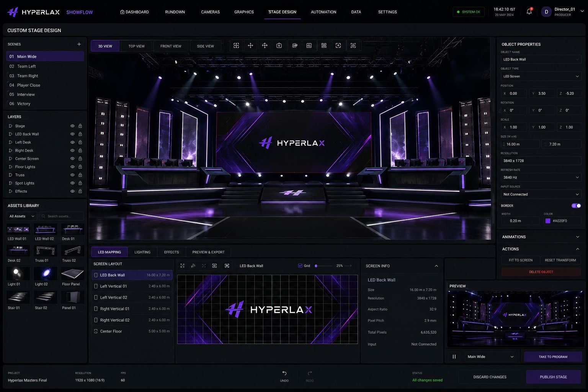The width and height of the screenshot is (588, 392).
Task: Open the Refresh Rate dropdown
Action: [541, 177]
